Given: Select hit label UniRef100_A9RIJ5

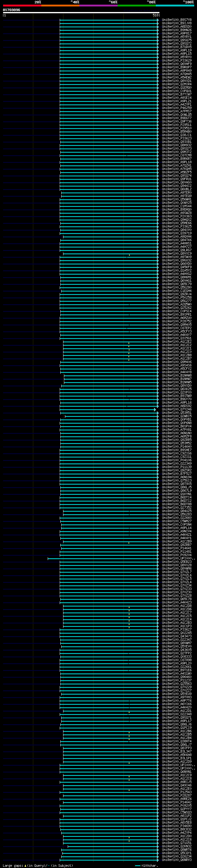Looking at the screenshot, I should click(x=176, y=782).
